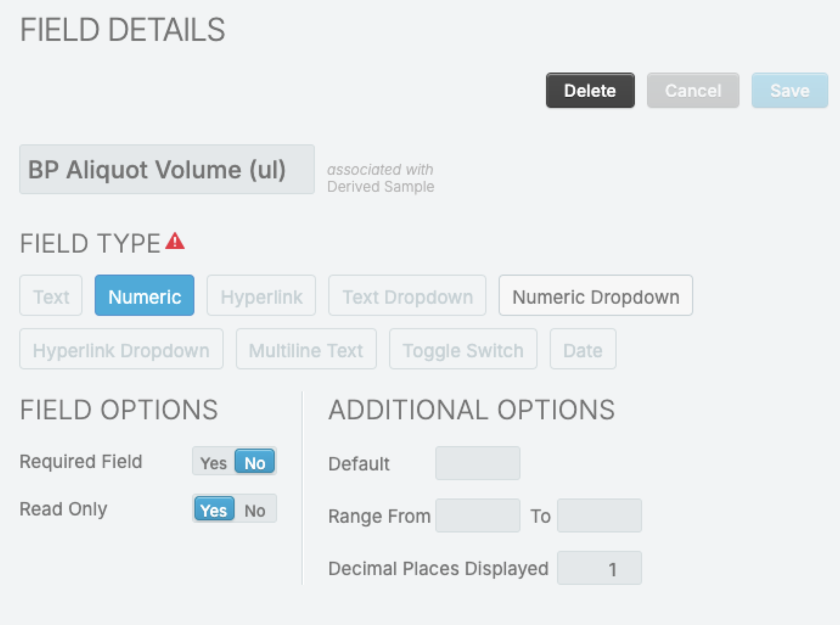Switch Read Only to No
Viewport: 840px width, 625px height.
point(255,510)
